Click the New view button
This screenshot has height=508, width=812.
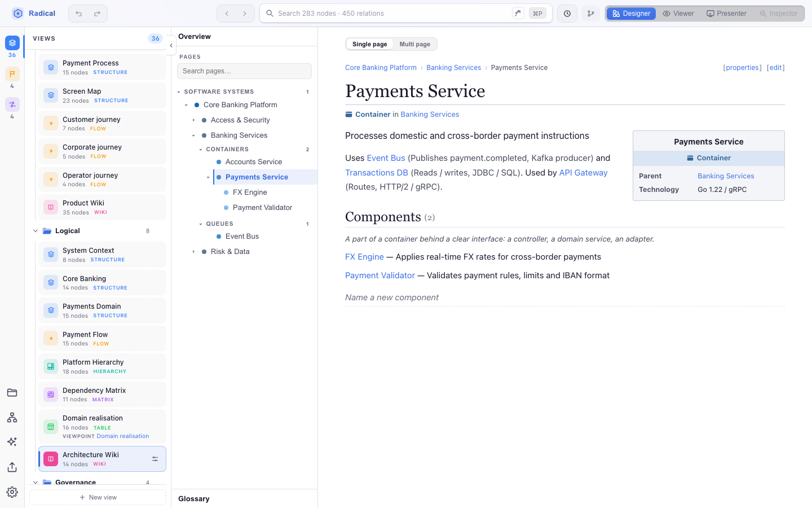tap(98, 497)
